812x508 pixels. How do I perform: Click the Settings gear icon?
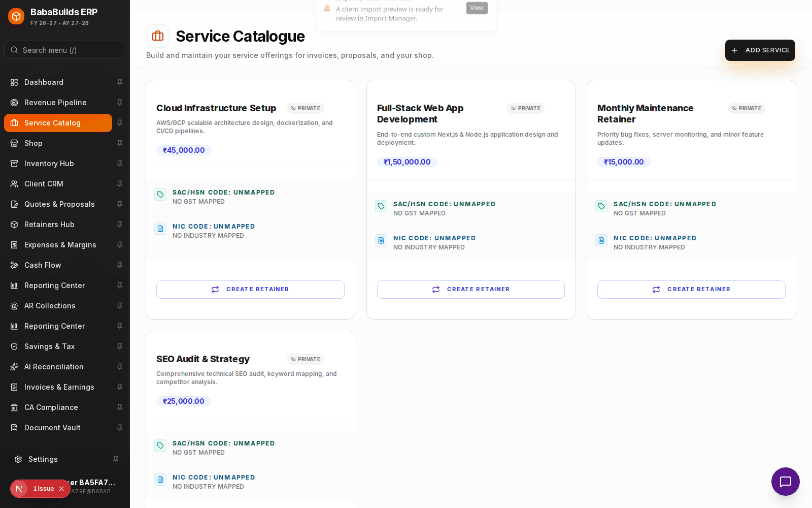click(x=18, y=459)
